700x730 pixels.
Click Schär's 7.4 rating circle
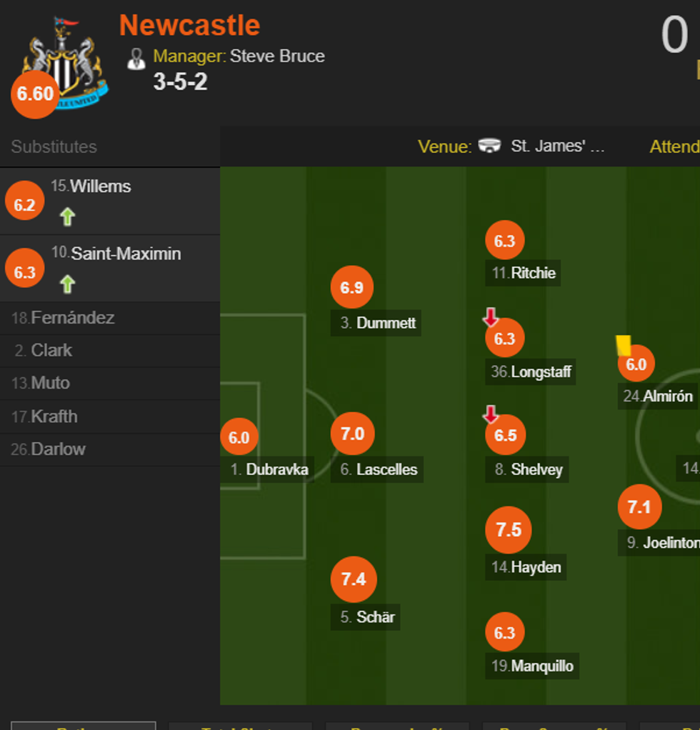tap(354, 579)
